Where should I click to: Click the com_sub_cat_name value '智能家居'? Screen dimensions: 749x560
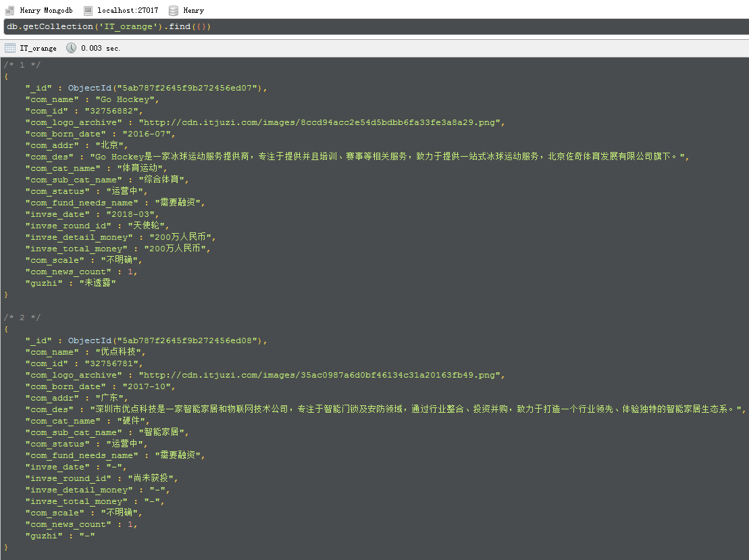[161, 432]
